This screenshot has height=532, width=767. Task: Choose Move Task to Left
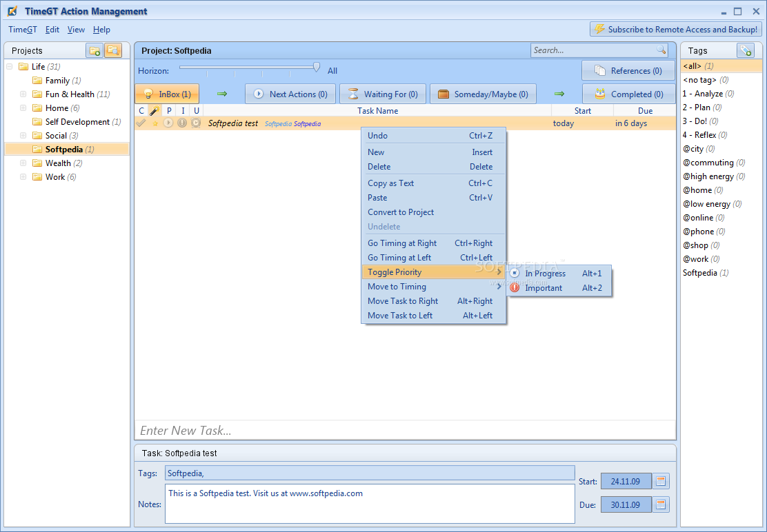(x=433, y=316)
